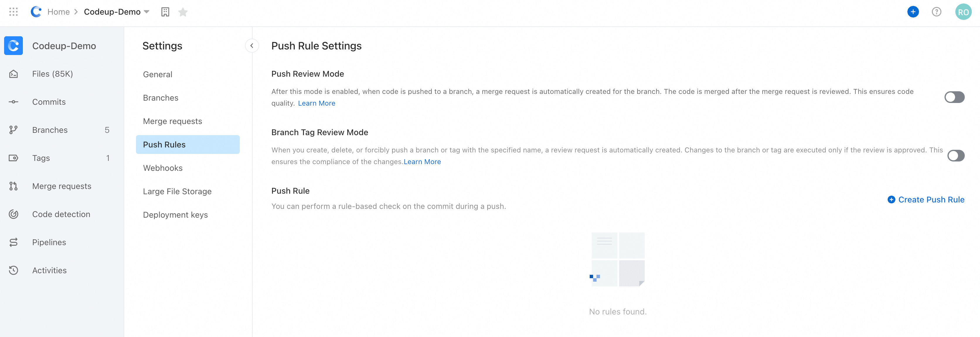This screenshot has height=337, width=980.
Task: Click Create Push Rule
Action: (x=925, y=200)
